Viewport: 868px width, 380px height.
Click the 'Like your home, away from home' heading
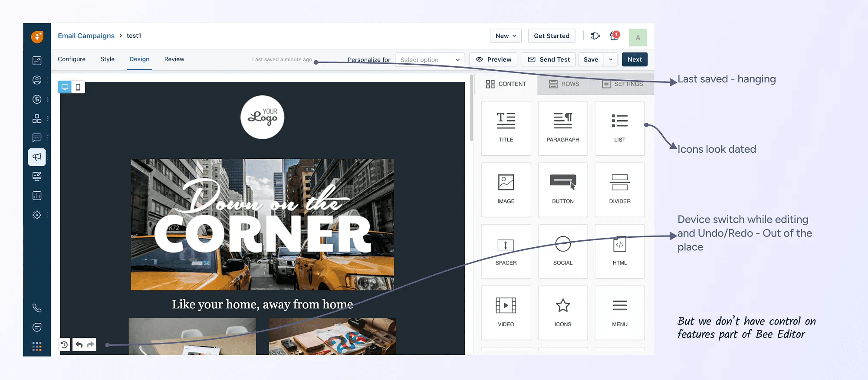click(x=263, y=304)
